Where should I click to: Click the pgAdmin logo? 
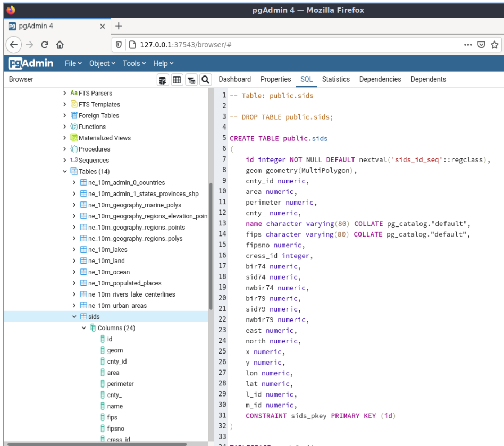(x=31, y=63)
